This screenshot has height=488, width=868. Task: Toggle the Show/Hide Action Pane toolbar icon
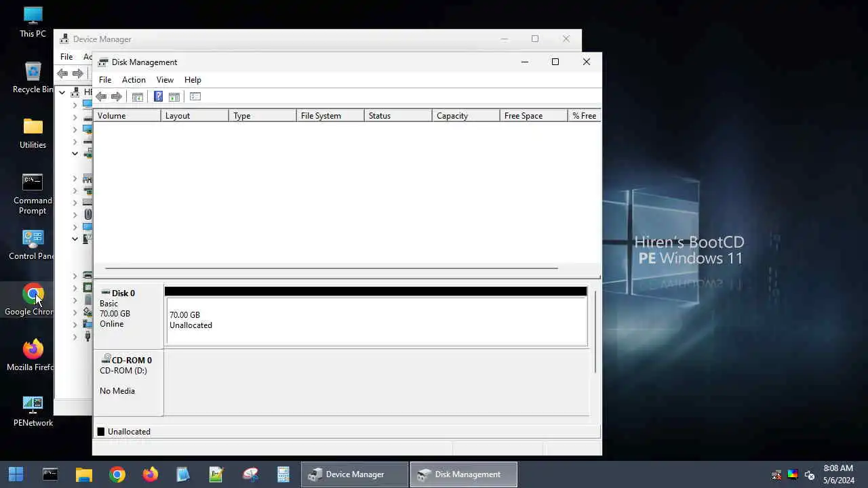[174, 97]
